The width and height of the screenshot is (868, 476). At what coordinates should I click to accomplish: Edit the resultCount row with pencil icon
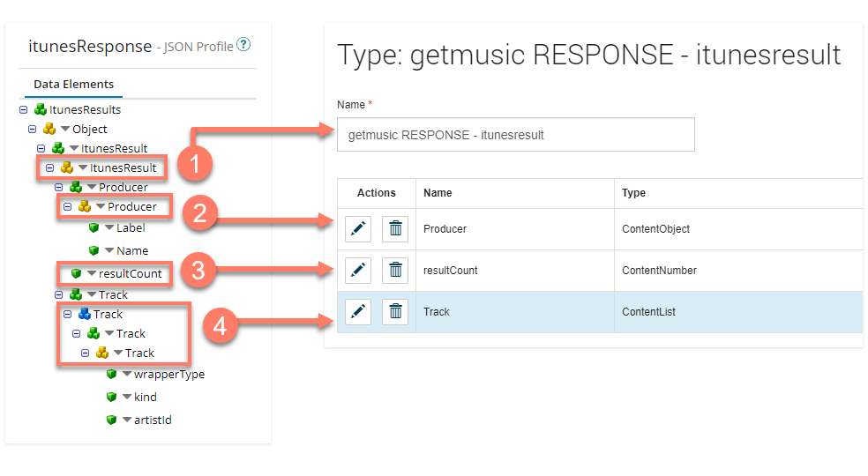[358, 270]
